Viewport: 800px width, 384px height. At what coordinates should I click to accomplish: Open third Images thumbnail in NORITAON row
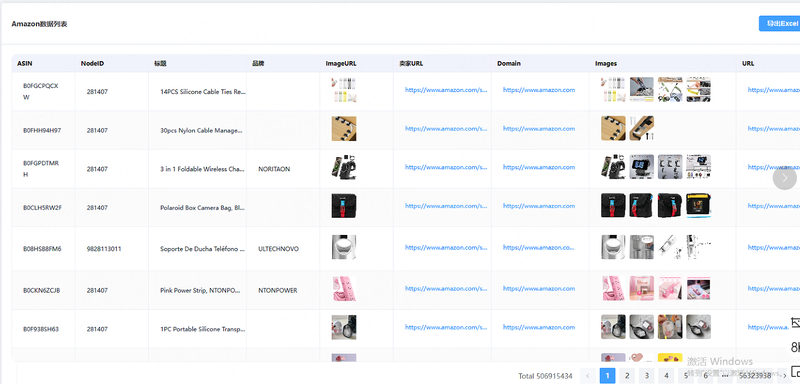pyautogui.click(x=670, y=167)
